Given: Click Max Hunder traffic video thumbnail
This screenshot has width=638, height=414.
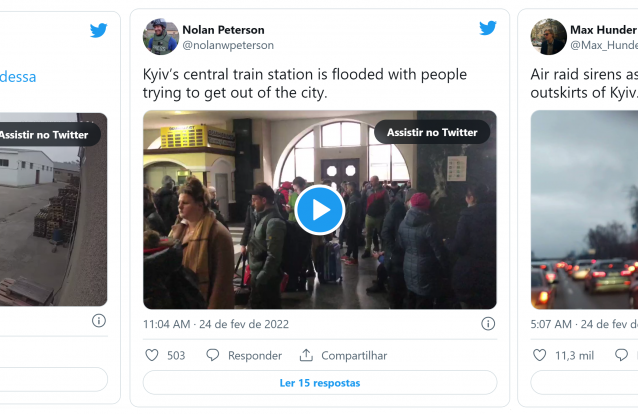Looking at the screenshot, I should pyautogui.click(x=584, y=210).
